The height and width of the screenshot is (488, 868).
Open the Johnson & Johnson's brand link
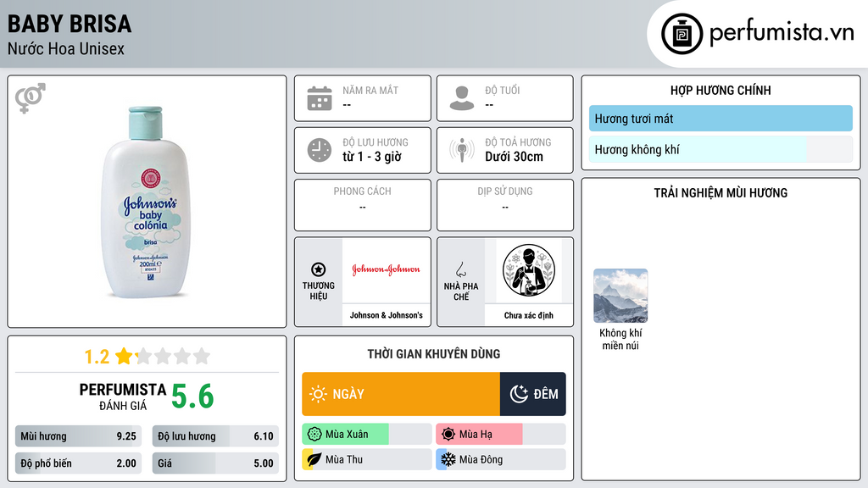pyautogui.click(x=386, y=281)
